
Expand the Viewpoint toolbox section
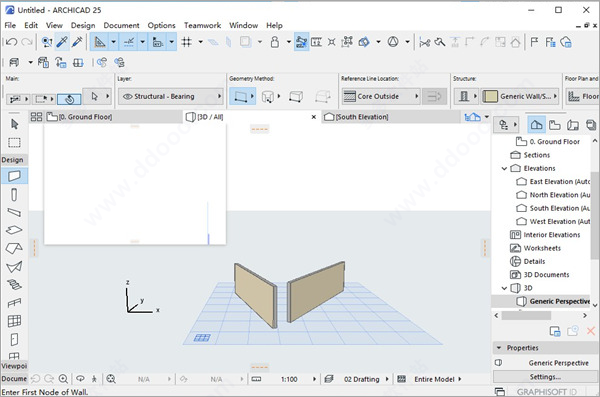14,366
